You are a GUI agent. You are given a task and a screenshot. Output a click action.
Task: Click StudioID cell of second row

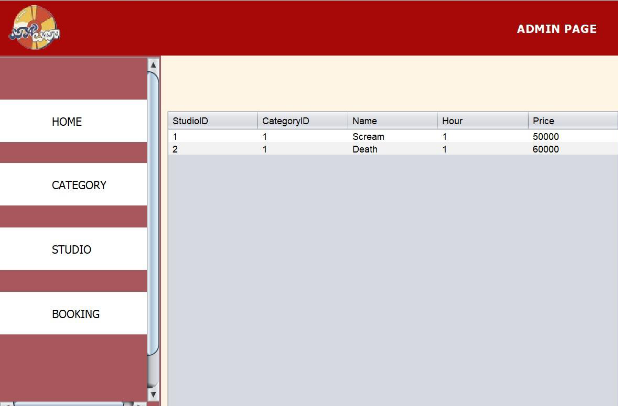point(176,149)
